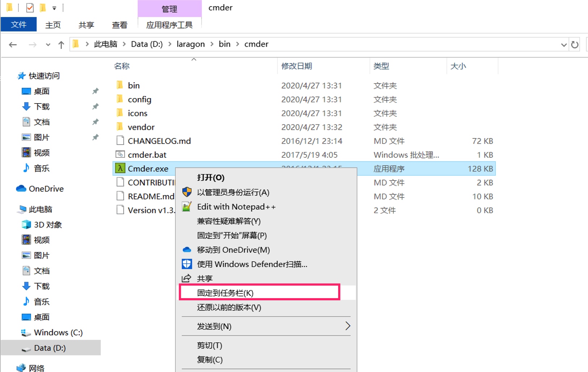Click the new folder icon in title bar

coord(43,7)
